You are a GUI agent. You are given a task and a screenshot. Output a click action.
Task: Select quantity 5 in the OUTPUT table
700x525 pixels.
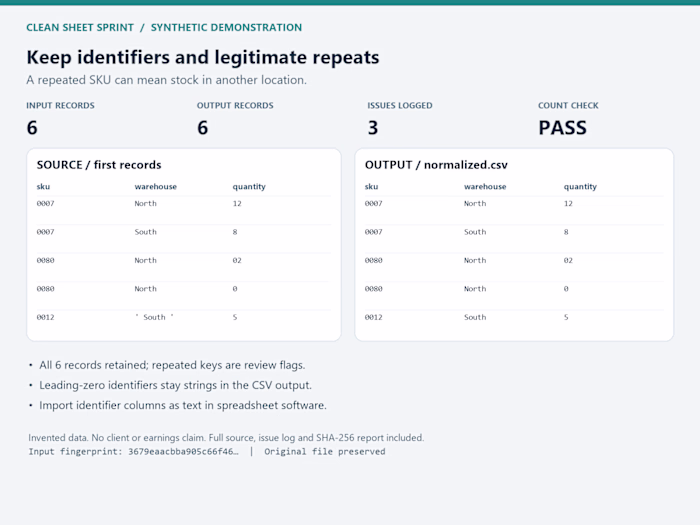566,317
